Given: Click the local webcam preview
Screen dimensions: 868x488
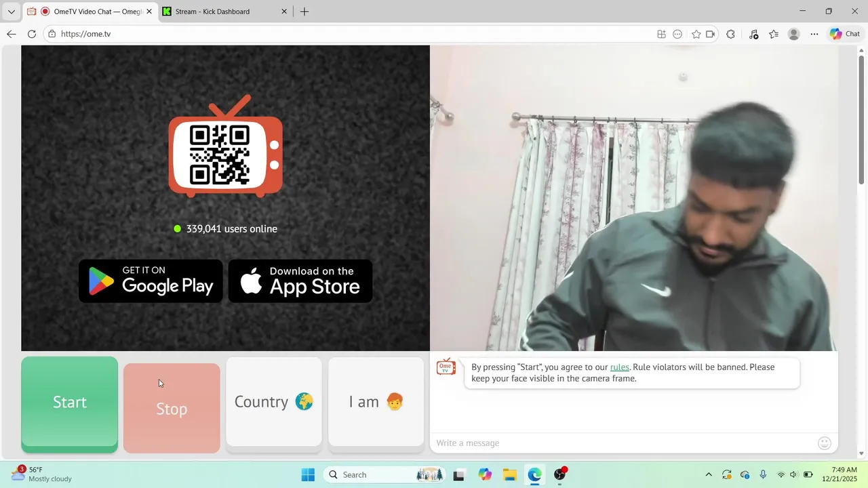Looking at the screenshot, I should (634, 198).
